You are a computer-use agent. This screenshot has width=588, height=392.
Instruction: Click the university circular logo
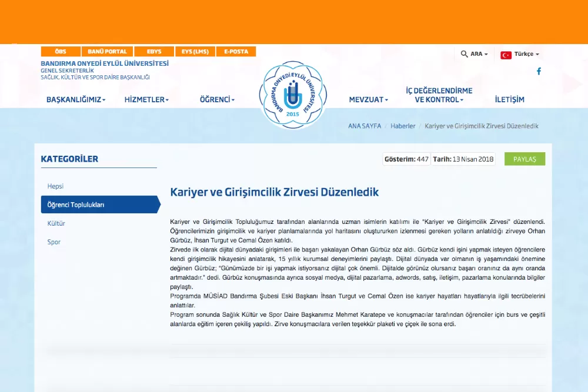tap(292, 95)
